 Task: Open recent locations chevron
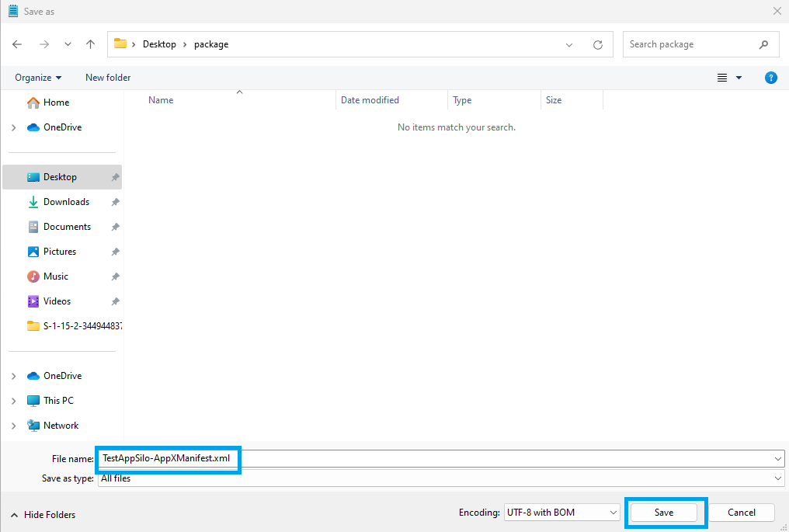point(68,44)
